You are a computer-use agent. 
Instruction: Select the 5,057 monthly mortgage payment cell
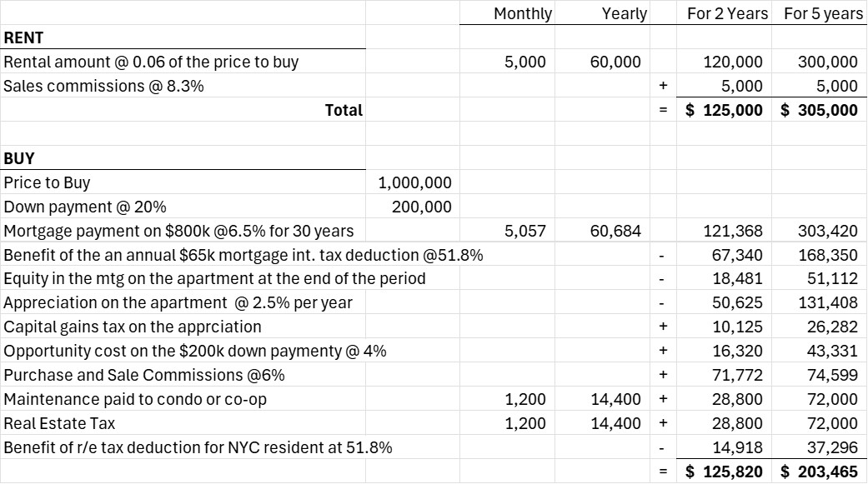tap(525, 231)
